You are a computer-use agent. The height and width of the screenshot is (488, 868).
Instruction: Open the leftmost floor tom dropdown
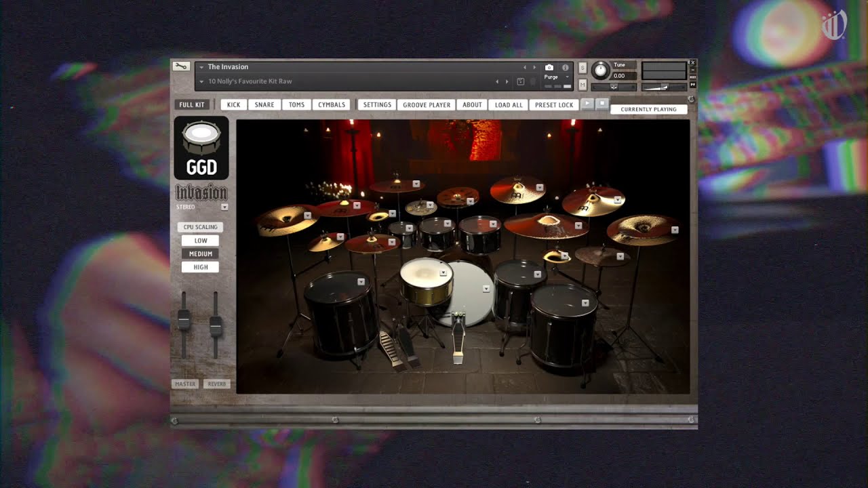click(x=361, y=281)
